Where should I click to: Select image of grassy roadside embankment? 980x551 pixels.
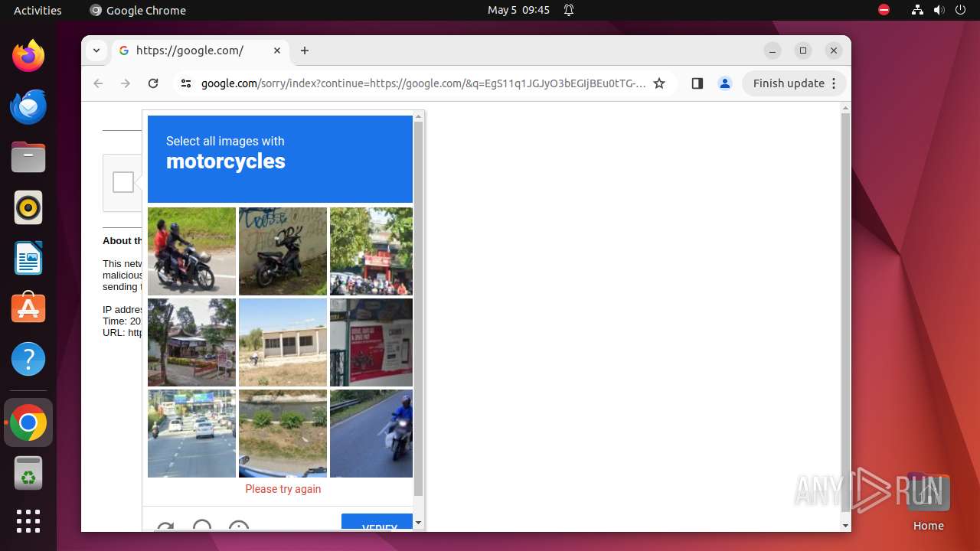tap(283, 433)
